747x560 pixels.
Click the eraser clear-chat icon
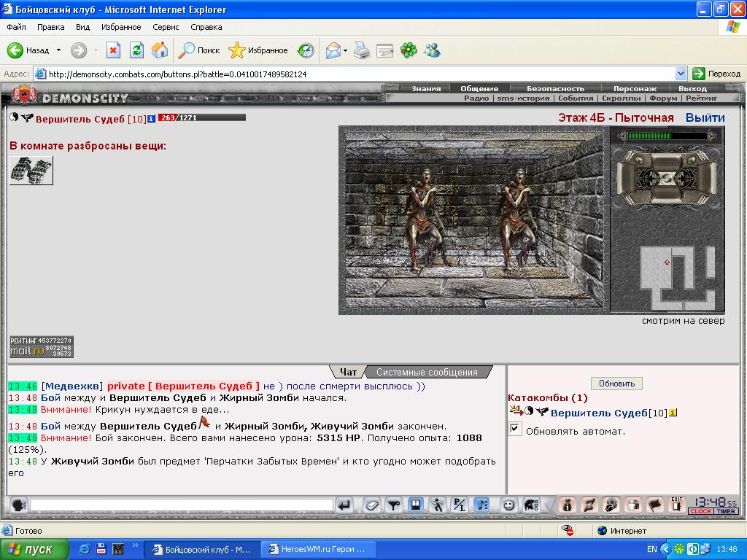coord(371,505)
